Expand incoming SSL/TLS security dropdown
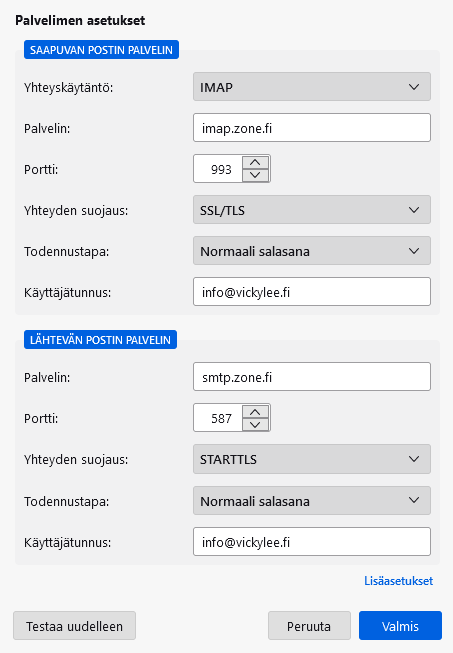 coord(311,210)
